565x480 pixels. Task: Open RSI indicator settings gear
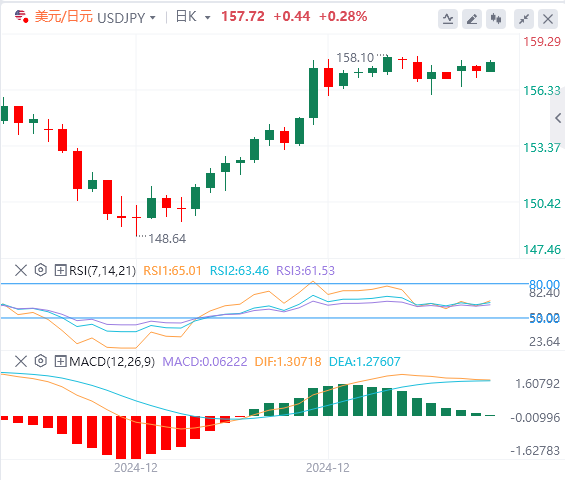[41, 270]
